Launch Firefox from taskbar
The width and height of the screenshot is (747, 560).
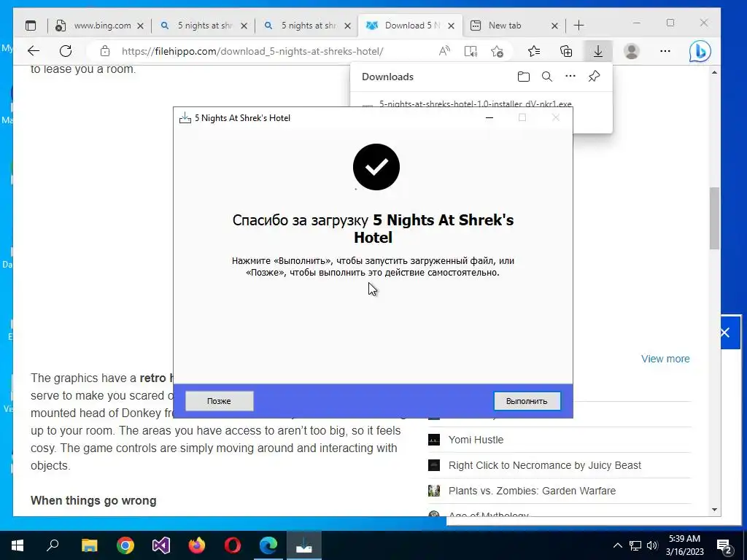point(197,545)
